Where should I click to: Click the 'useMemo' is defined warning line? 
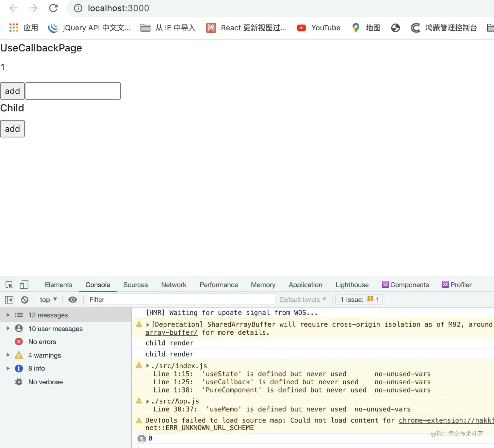(282, 409)
